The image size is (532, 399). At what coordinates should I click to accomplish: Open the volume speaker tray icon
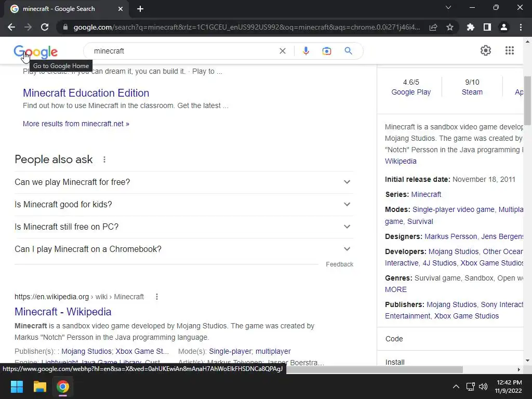coord(483,387)
